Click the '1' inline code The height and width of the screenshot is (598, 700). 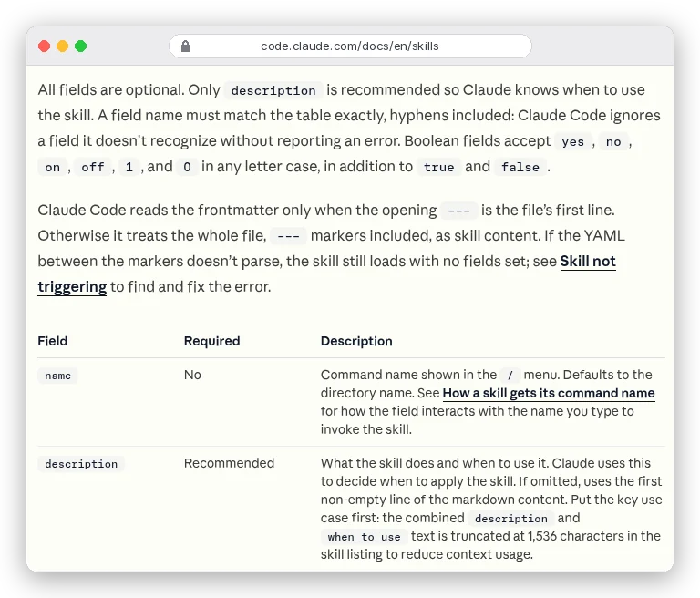129,168
